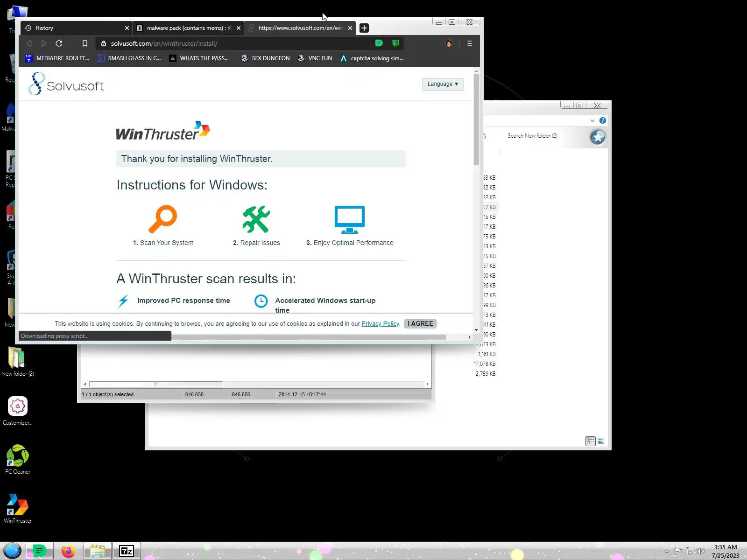This screenshot has width=747, height=560.
Task: Click the WinThruster logo image
Action: click(x=163, y=131)
